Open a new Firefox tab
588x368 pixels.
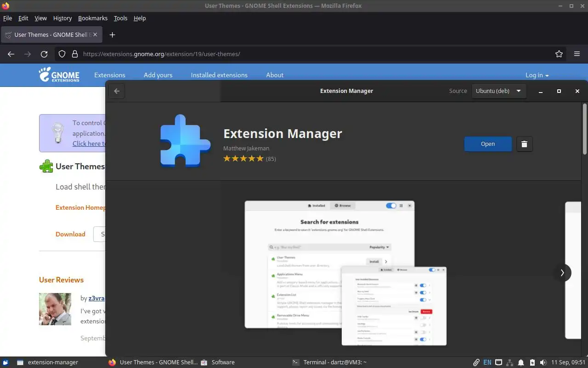point(112,35)
